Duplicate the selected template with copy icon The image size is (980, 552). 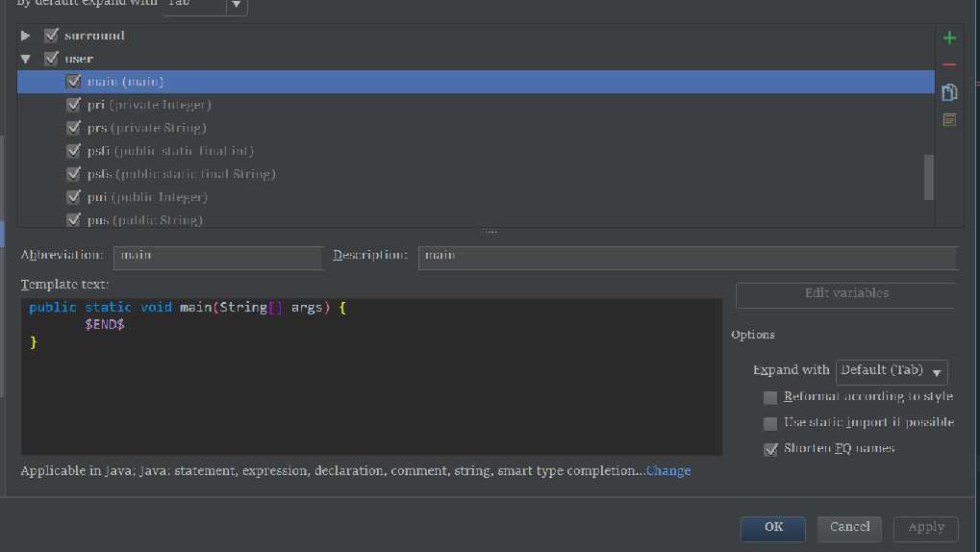(949, 92)
